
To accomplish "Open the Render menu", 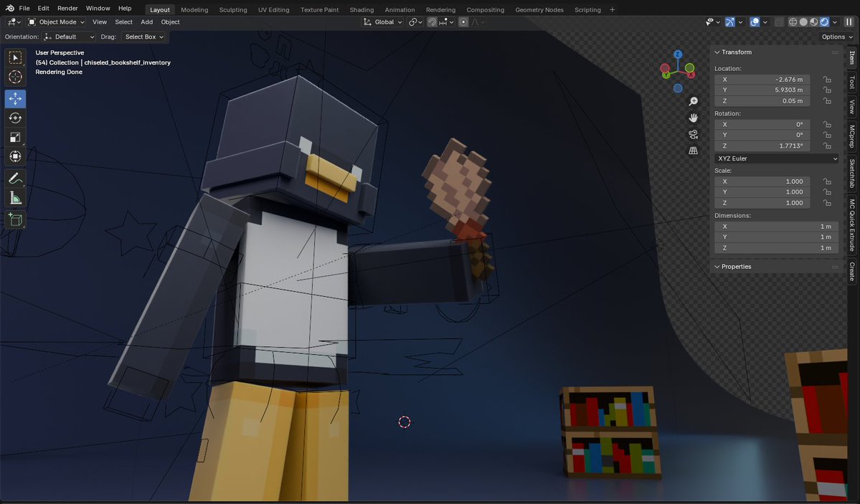I will [x=67, y=8].
